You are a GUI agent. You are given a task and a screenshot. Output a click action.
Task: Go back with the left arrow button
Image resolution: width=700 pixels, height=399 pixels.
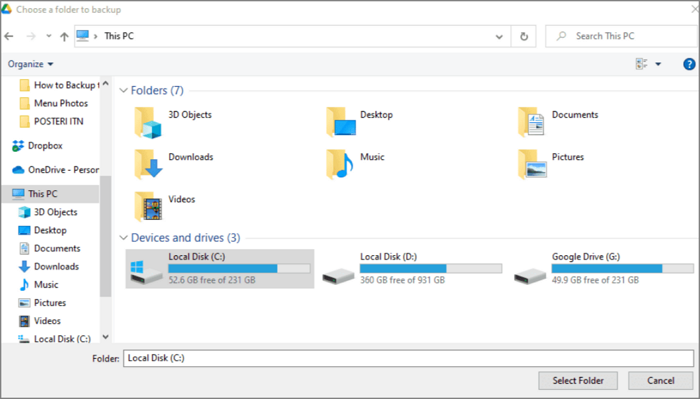[x=9, y=37]
